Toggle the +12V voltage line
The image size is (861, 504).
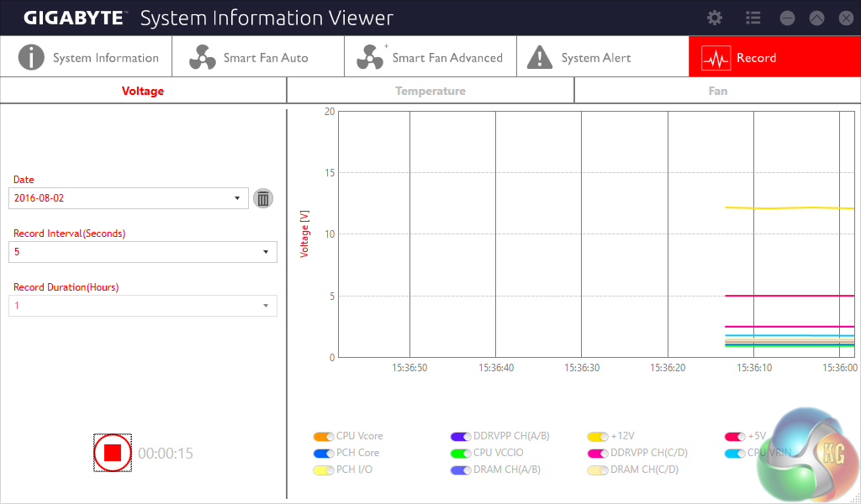click(x=598, y=437)
